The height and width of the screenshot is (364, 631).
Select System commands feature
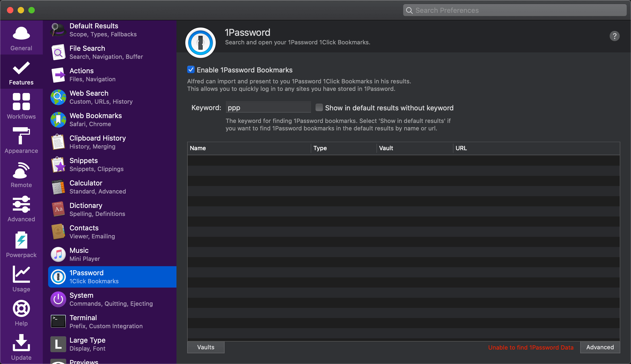coord(112,299)
